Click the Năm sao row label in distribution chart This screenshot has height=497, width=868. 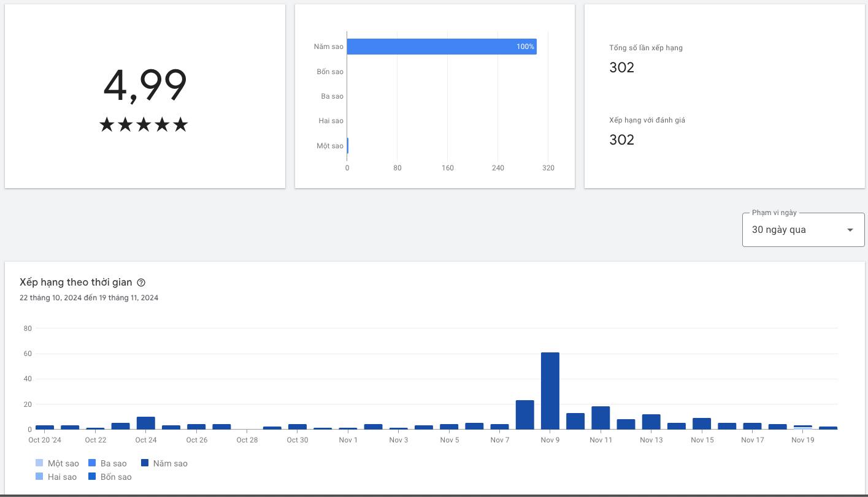click(x=329, y=47)
